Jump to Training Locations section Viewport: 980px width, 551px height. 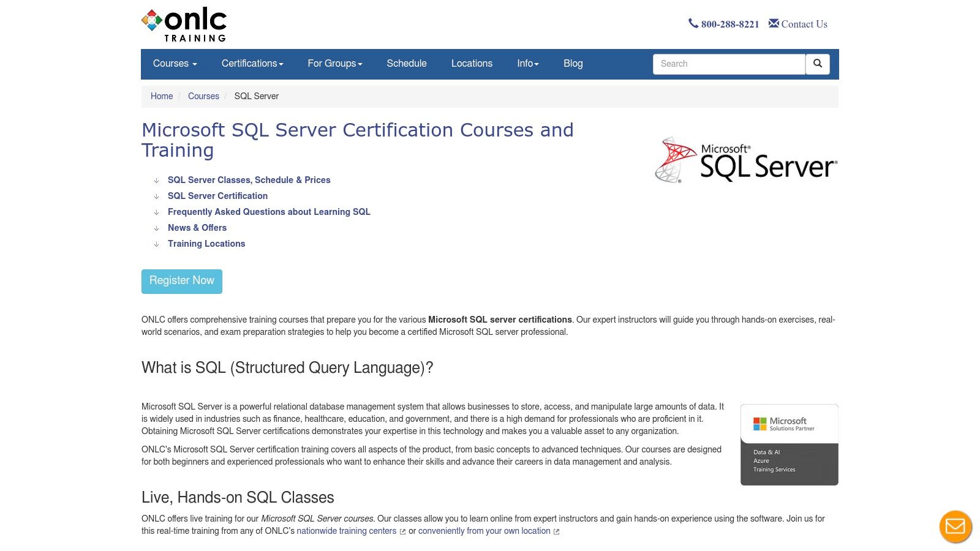pos(206,244)
